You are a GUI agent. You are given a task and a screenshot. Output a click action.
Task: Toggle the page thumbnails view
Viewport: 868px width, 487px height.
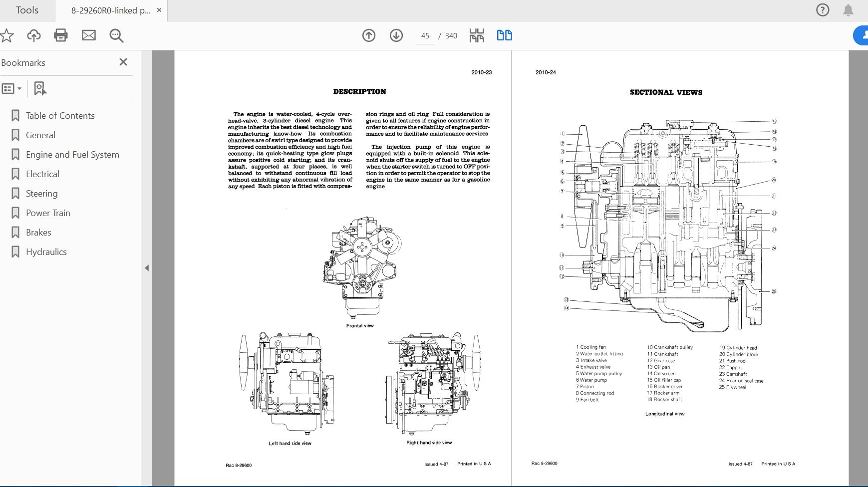coord(477,35)
